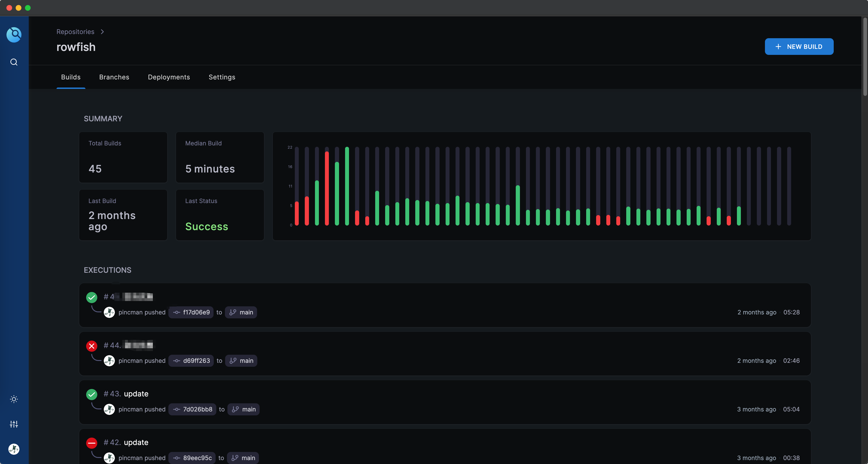Click breadcrumb chevron after Repositories

coord(102,32)
